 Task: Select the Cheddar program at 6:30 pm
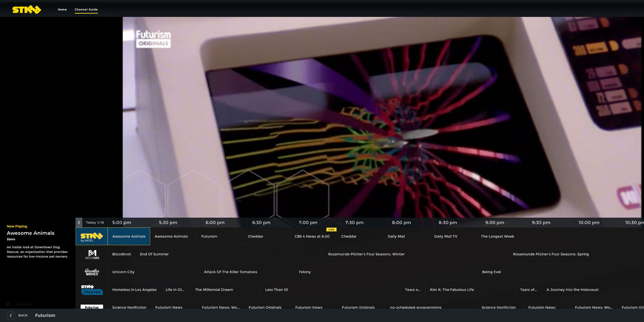267,236
